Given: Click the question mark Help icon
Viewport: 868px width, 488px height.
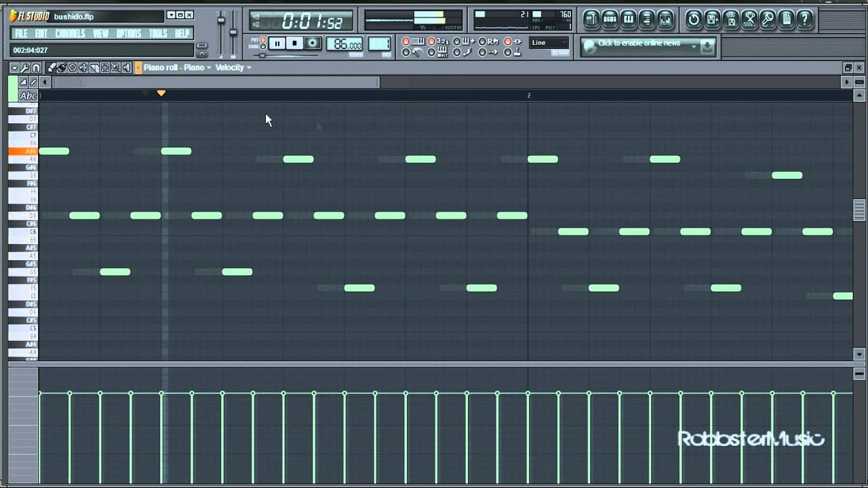Looking at the screenshot, I should point(805,19).
